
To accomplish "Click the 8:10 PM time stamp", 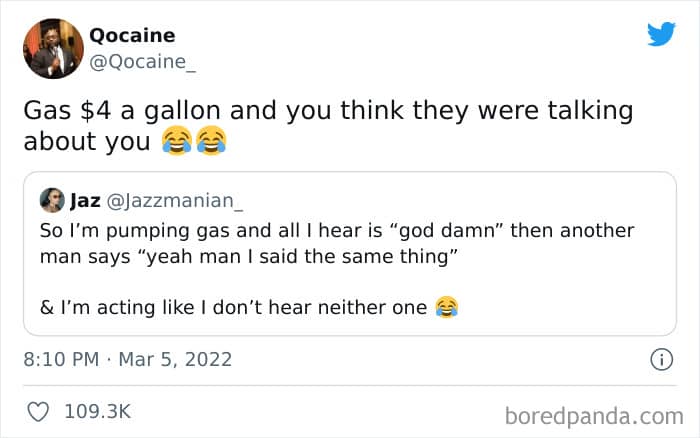I will click(x=59, y=359).
